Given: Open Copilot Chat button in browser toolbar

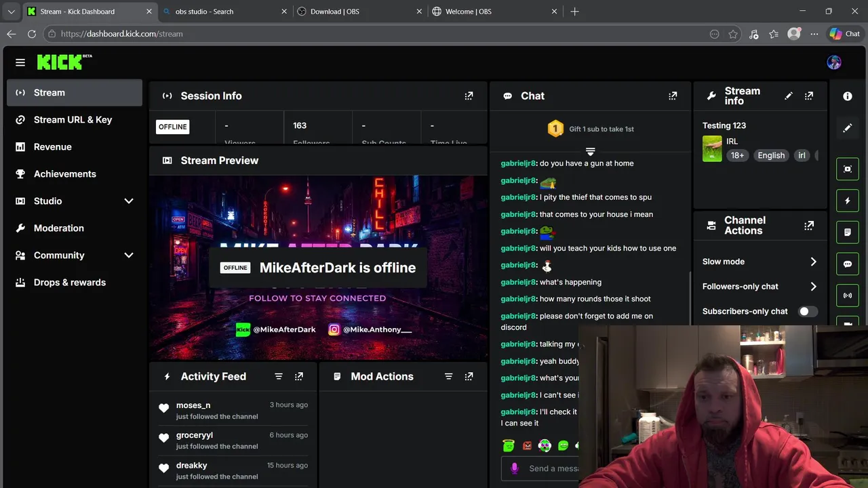Looking at the screenshot, I should point(845,34).
